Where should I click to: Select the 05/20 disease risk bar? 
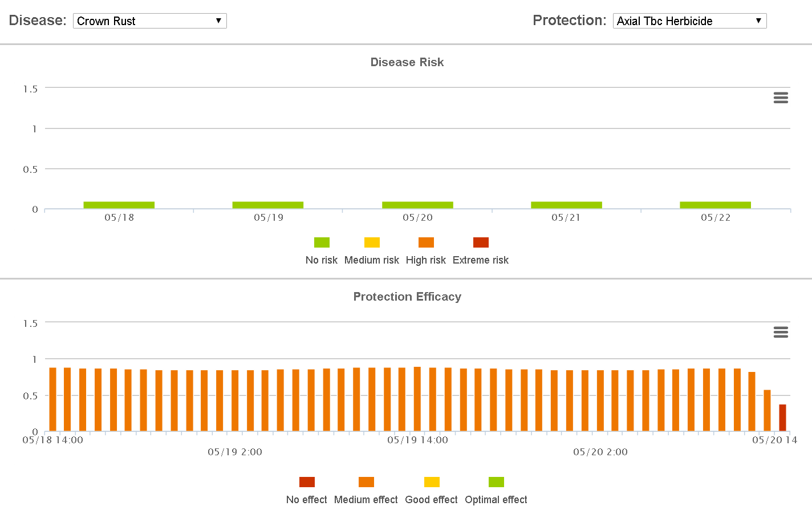point(417,205)
